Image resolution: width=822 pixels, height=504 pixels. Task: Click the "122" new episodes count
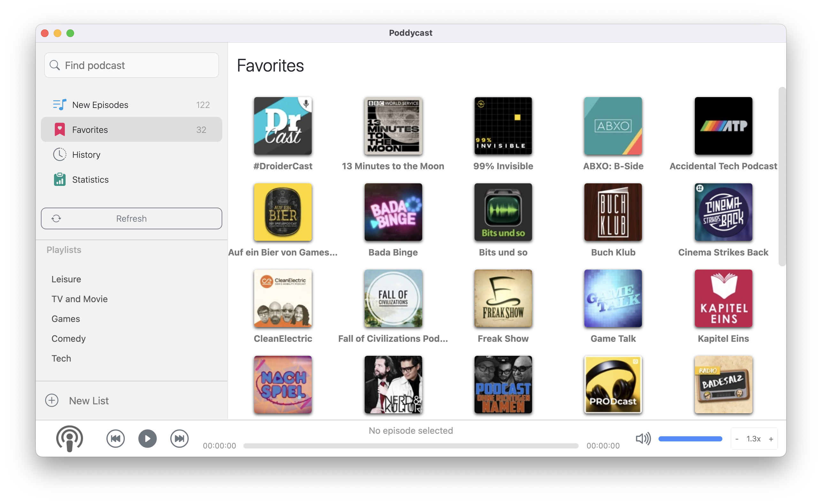(203, 105)
